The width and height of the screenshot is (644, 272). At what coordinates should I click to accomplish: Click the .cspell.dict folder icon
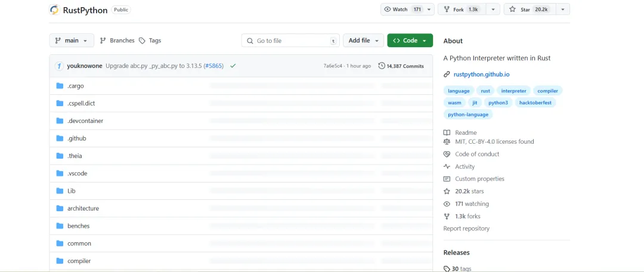tap(60, 103)
